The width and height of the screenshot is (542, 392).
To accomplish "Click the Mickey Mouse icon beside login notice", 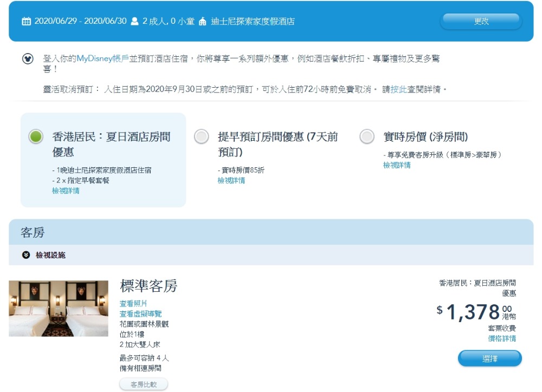I will click(28, 58).
